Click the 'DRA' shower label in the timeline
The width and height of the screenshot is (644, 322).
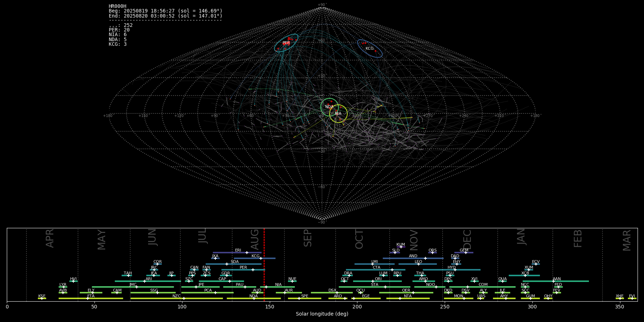tap(348, 273)
